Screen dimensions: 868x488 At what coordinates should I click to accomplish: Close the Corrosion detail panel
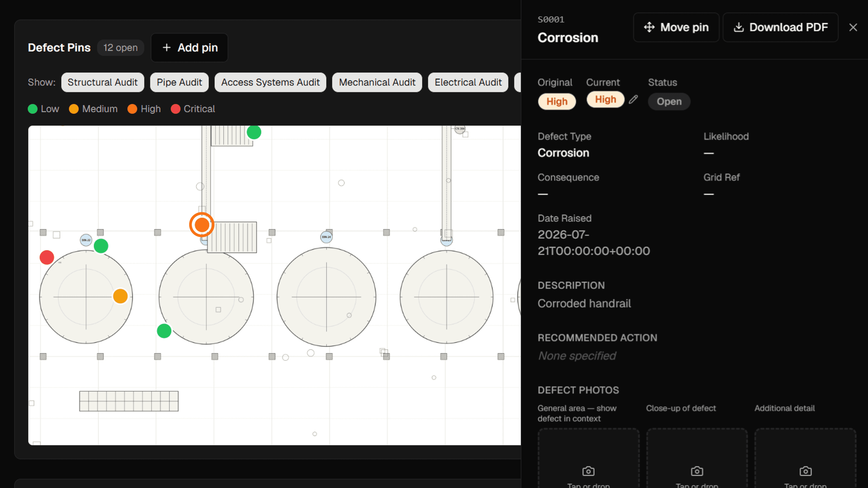[x=853, y=27]
